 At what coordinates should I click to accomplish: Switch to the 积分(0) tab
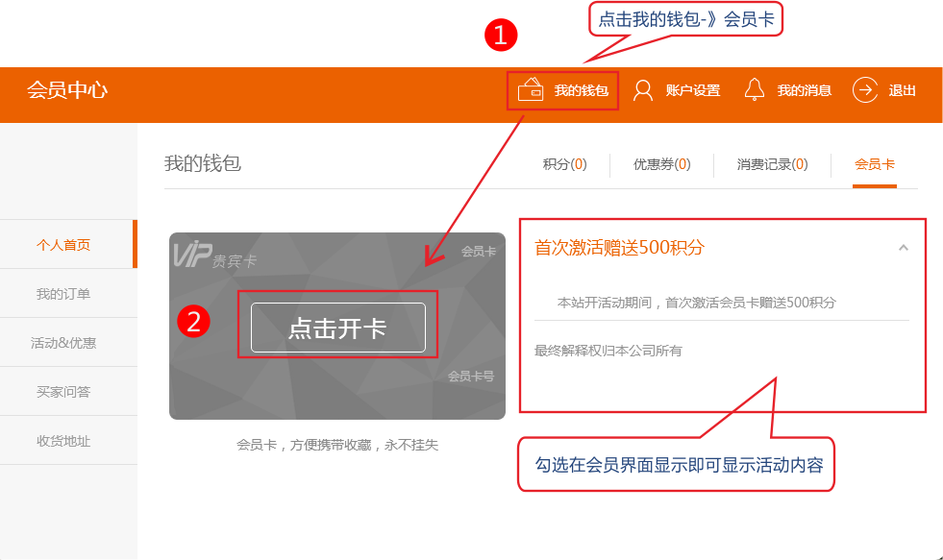[564, 164]
